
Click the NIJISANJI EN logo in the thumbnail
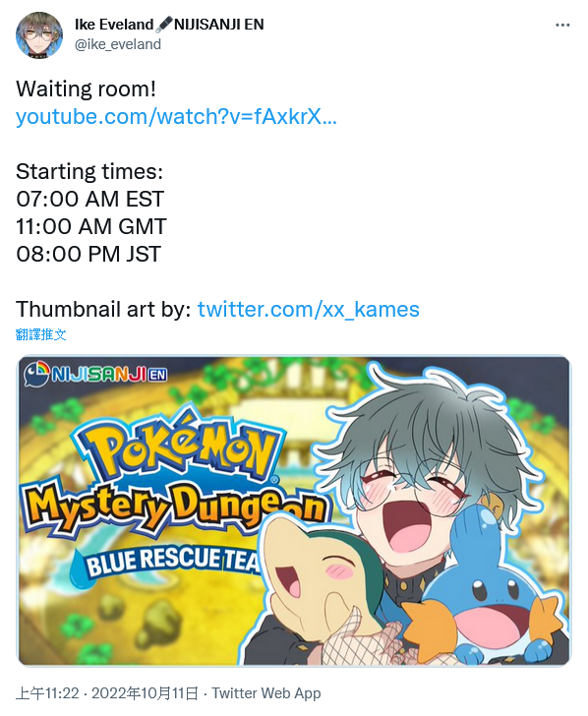click(96, 375)
